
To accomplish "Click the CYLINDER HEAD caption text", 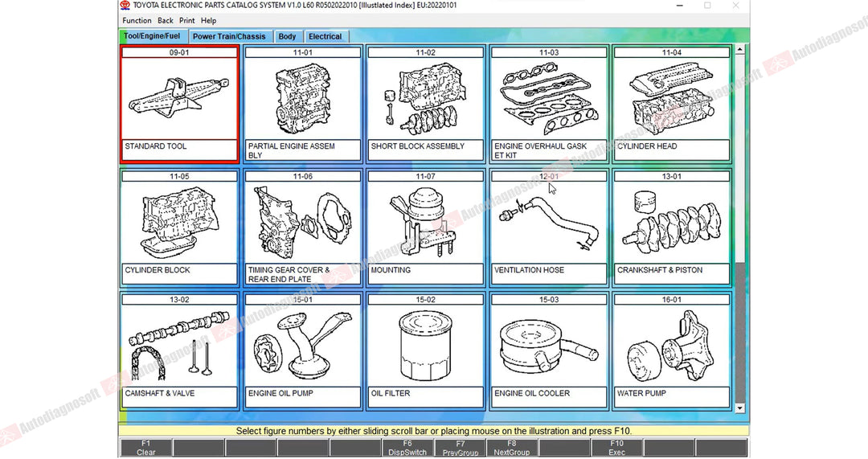I will click(647, 146).
